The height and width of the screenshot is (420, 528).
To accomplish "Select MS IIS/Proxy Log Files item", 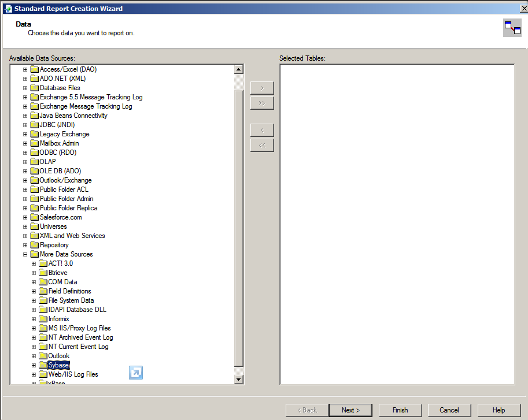I will pyautogui.click(x=79, y=328).
